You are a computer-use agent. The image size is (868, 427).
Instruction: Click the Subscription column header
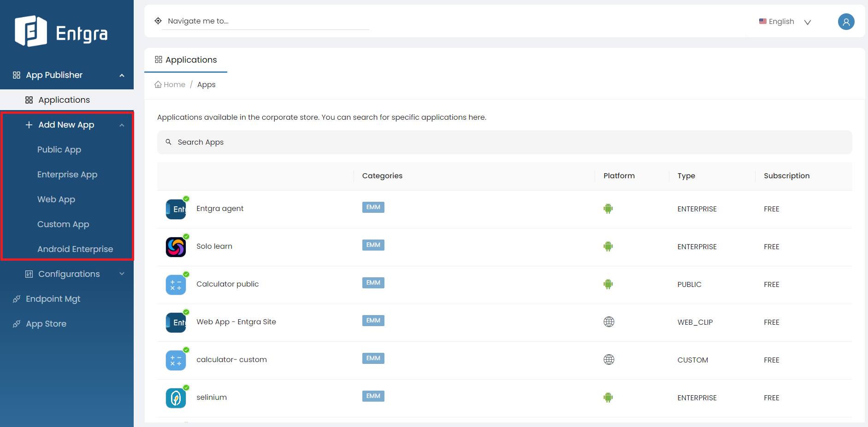pos(786,176)
